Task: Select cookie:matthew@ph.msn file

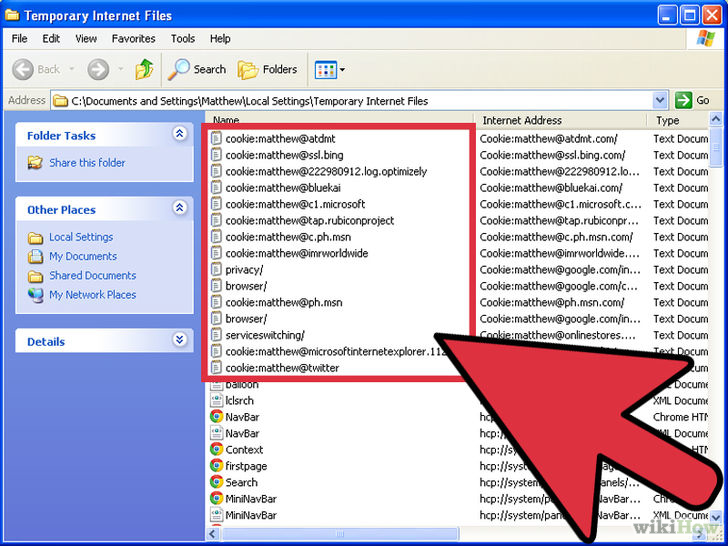Action: [x=284, y=303]
